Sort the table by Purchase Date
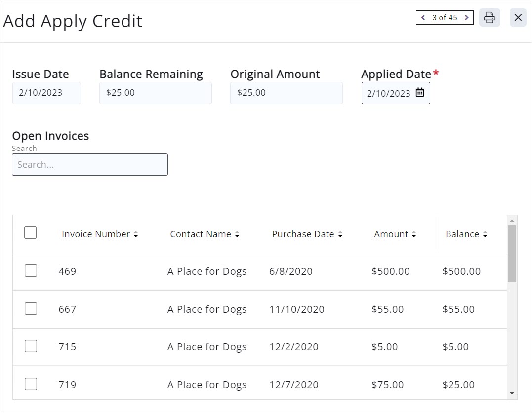532x413 pixels. point(340,234)
